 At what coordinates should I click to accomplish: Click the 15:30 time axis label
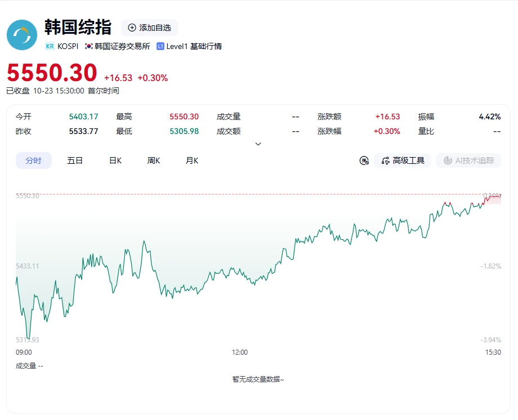tap(493, 352)
